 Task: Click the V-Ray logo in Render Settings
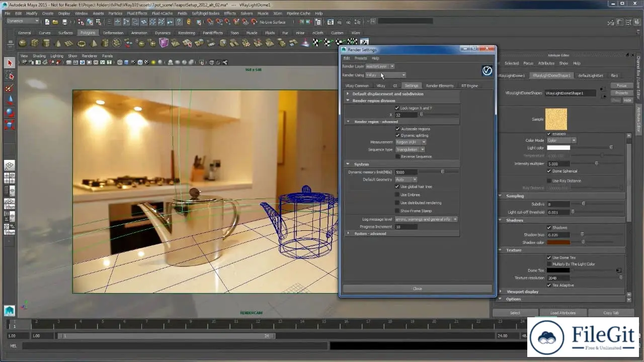point(487,71)
